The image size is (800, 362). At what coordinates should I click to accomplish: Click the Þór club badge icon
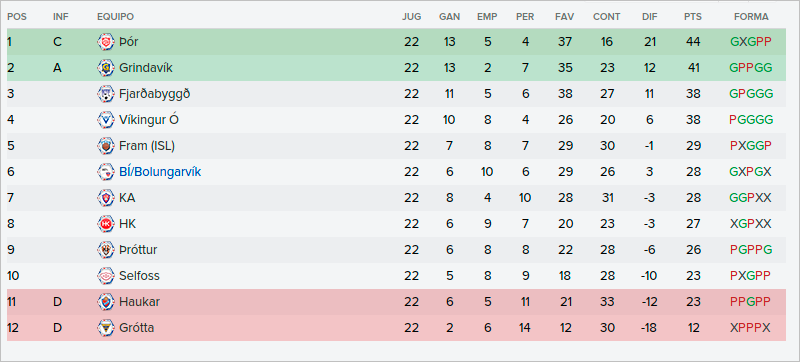click(x=106, y=42)
